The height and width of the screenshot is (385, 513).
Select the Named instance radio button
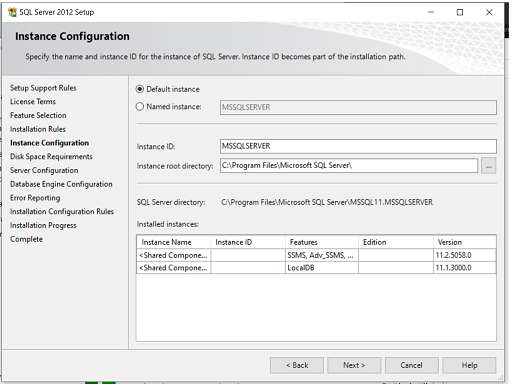[x=140, y=107]
